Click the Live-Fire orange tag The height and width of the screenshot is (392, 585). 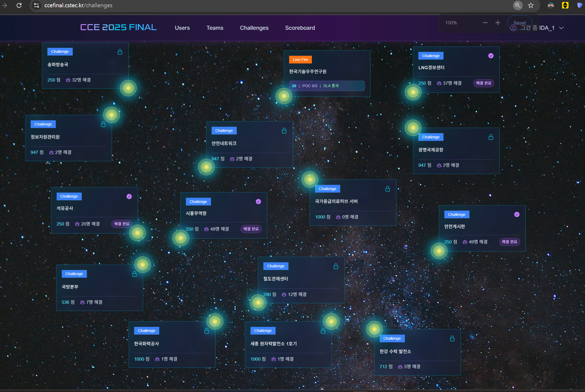point(300,60)
